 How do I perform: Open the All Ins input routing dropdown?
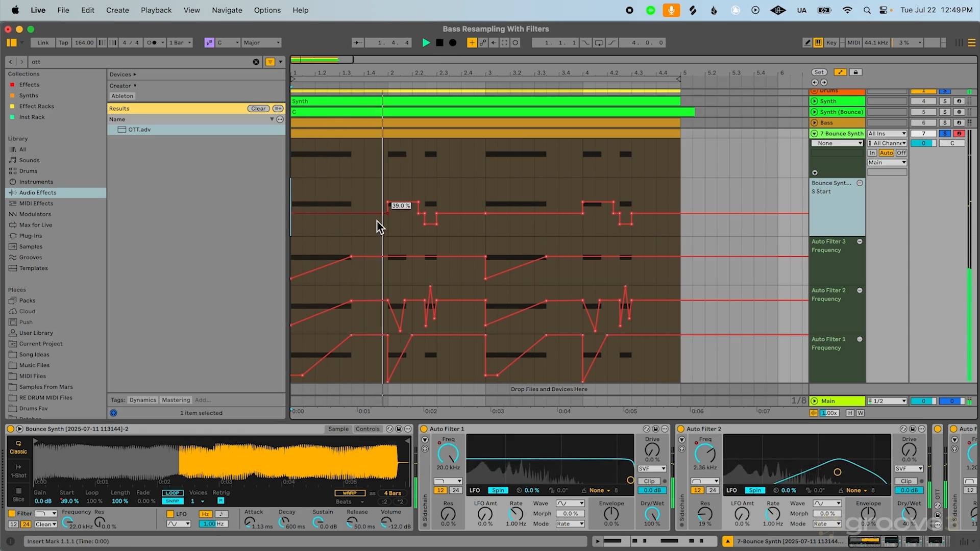click(x=887, y=133)
